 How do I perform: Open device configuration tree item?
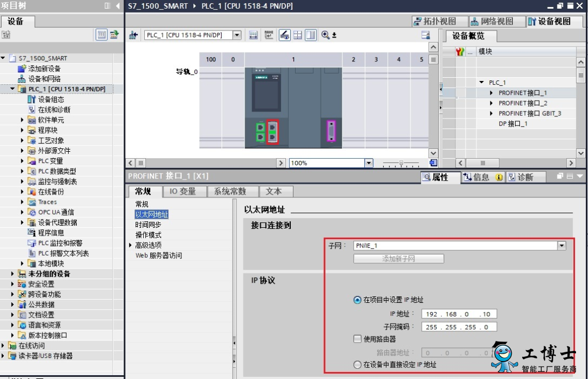click(51, 100)
